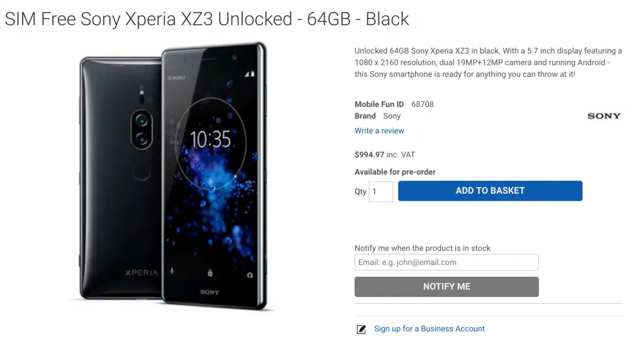Click the microphone icon on phone screen

pyautogui.click(x=171, y=272)
